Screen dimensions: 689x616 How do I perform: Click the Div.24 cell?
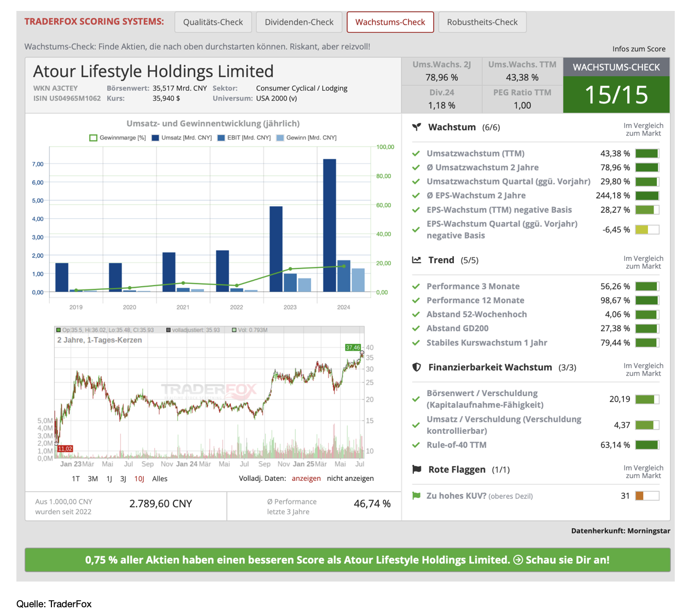(442, 99)
